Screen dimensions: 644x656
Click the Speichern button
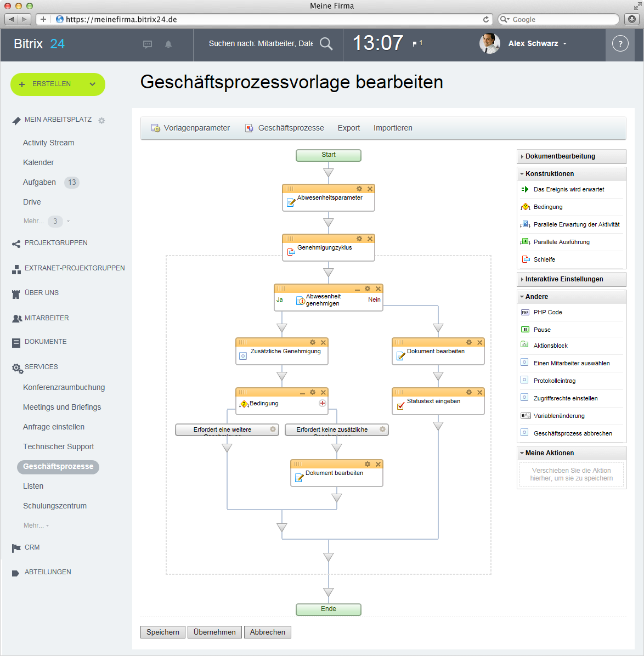click(163, 632)
